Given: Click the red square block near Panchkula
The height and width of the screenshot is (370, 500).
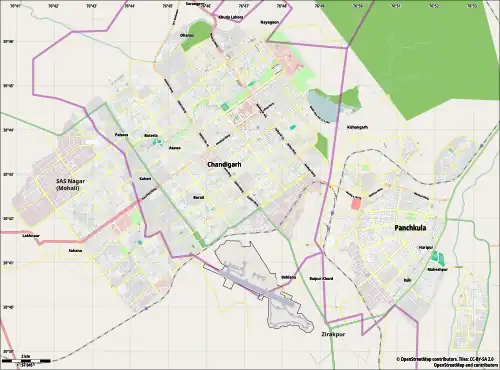Looking at the screenshot, I should pyautogui.click(x=356, y=203).
